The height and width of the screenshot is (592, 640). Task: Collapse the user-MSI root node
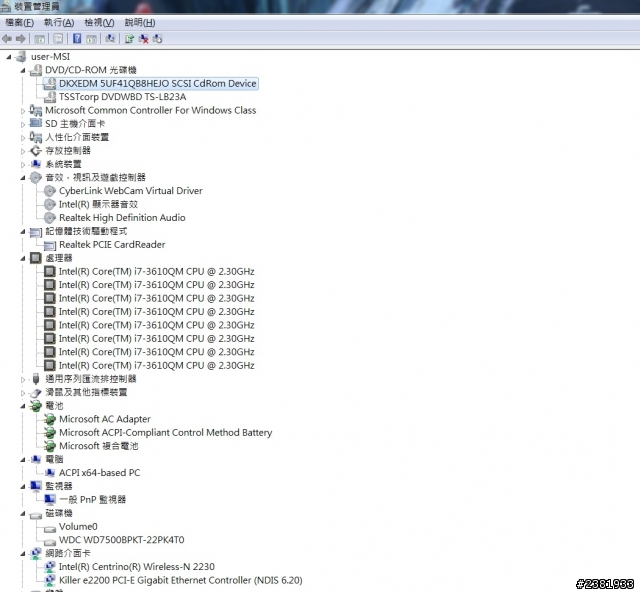[x=9, y=57]
